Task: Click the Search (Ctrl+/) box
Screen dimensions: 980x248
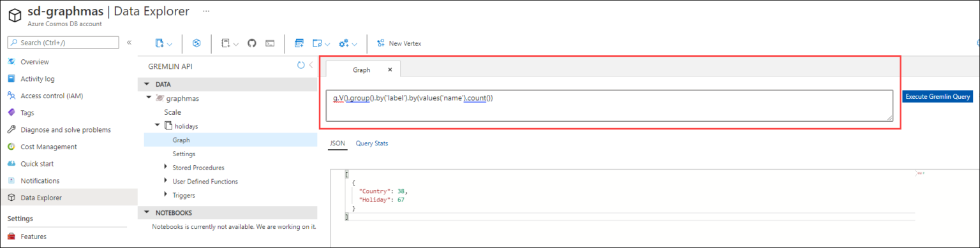Action: [x=63, y=42]
